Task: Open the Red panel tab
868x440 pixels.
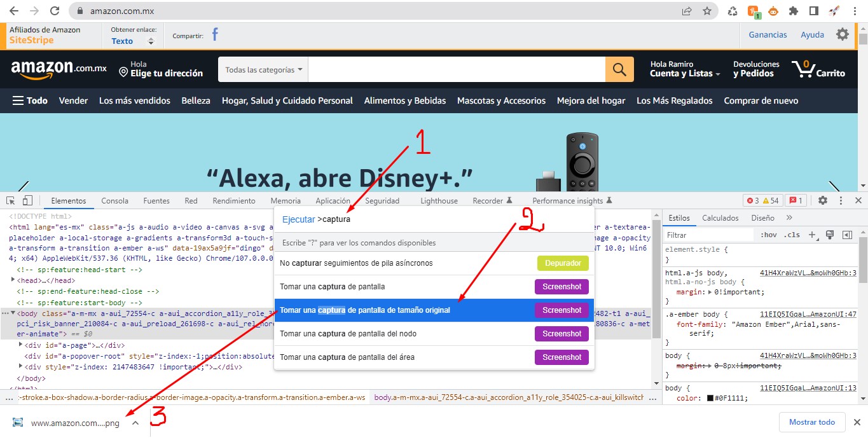Action: pyautogui.click(x=190, y=200)
